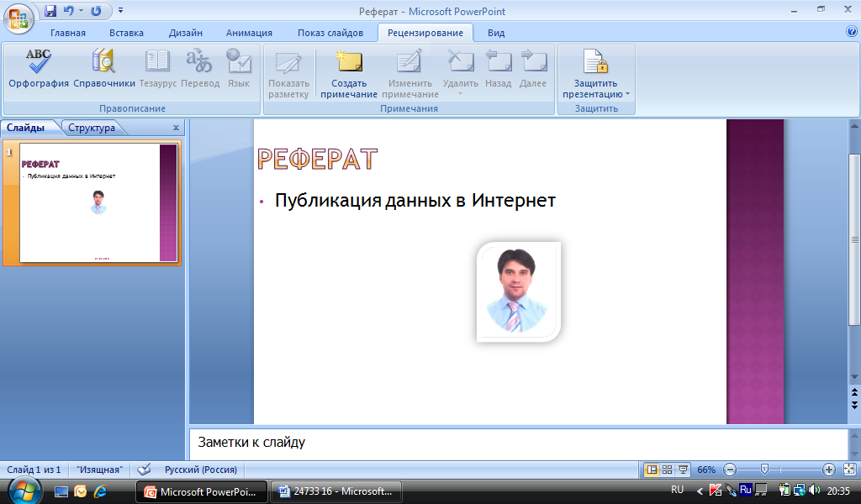Screen dimensions: 861x504
Task: Save the presentation from the quick access toolbar
Action: 50,11
